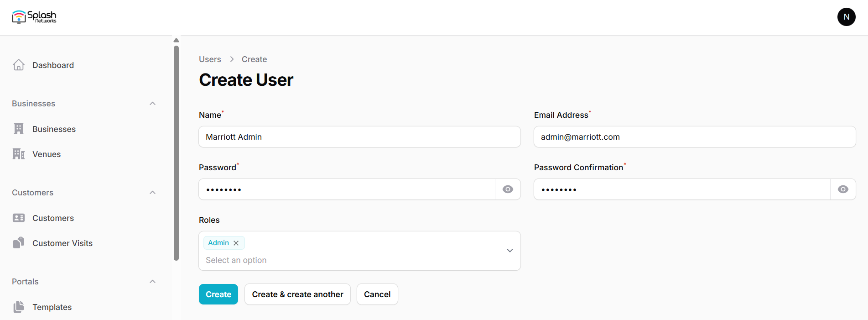The width and height of the screenshot is (868, 320).
Task: Remove the Admin role tag
Action: point(236,243)
